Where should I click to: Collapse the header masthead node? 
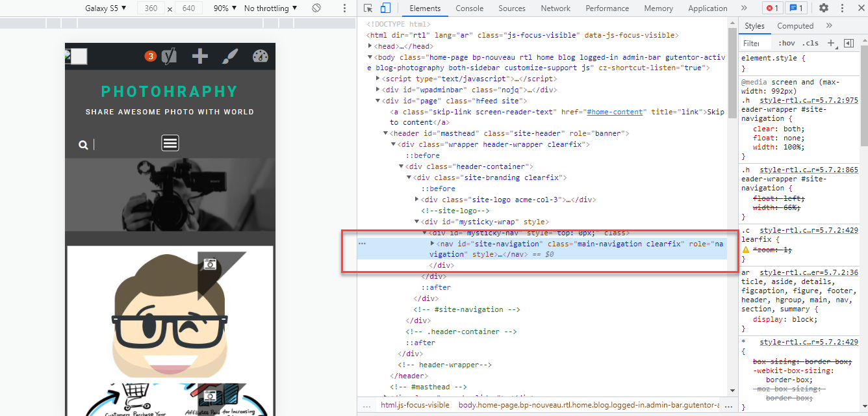click(x=385, y=134)
